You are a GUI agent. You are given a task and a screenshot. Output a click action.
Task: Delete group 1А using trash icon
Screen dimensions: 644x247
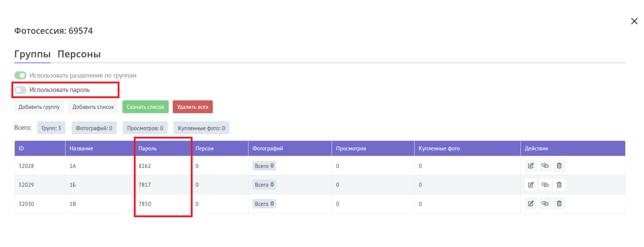tap(559, 166)
